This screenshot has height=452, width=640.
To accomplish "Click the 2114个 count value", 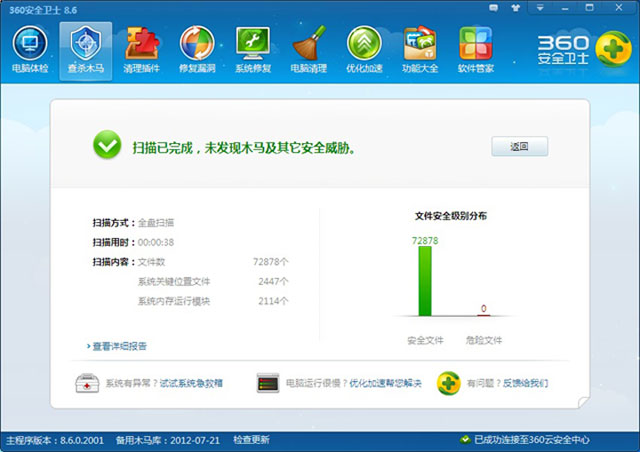I will [x=273, y=301].
